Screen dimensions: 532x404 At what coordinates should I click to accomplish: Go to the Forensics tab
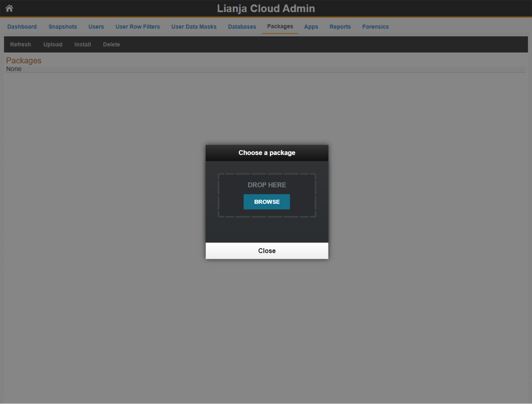tap(375, 27)
